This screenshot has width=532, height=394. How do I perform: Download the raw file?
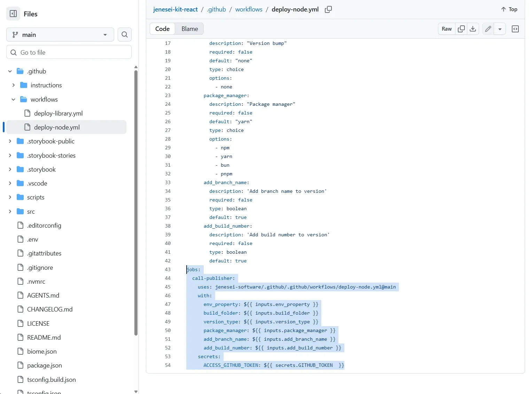(473, 29)
